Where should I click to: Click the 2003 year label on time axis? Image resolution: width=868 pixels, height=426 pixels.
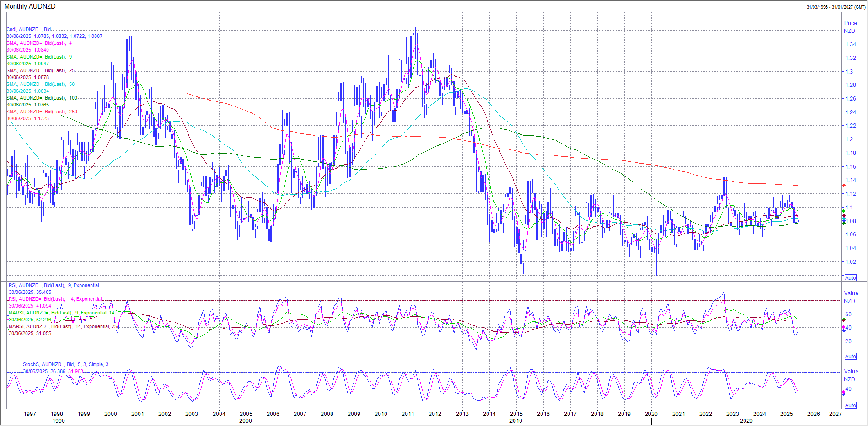pyautogui.click(x=192, y=414)
